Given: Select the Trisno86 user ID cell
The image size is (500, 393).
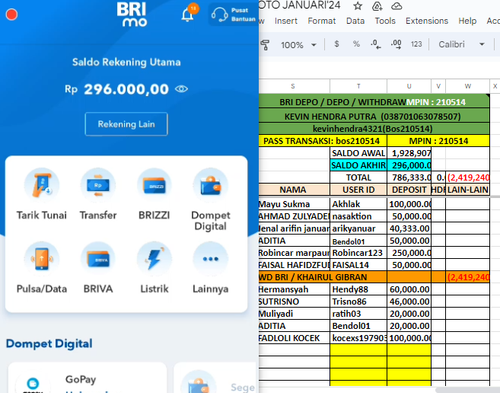Looking at the screenshot, I should tap(358, 301).
